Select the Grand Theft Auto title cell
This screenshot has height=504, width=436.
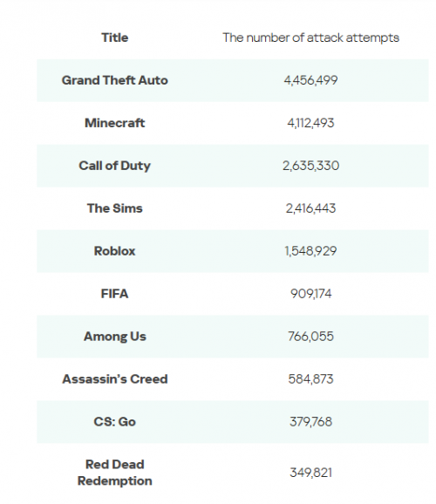(115, 80)
